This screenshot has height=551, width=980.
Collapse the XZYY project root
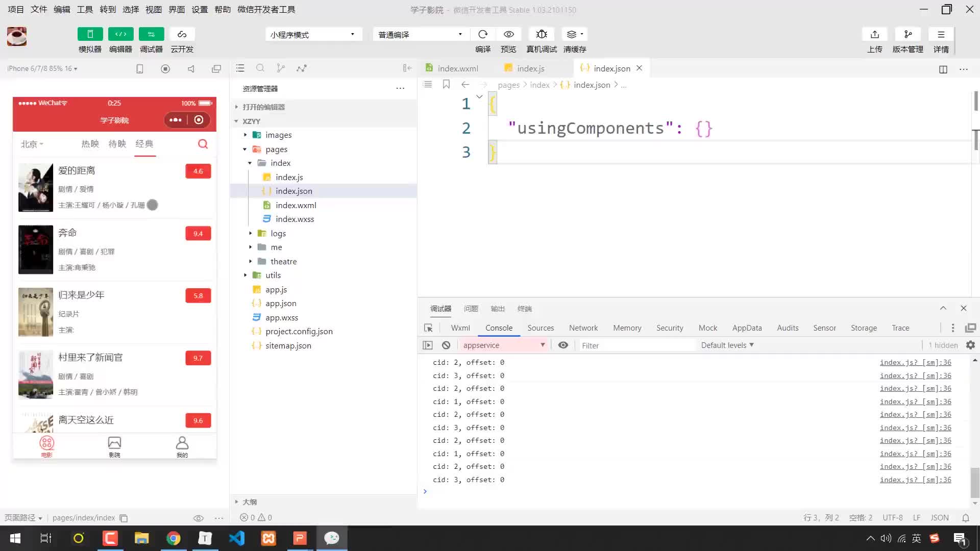point(251,121)
